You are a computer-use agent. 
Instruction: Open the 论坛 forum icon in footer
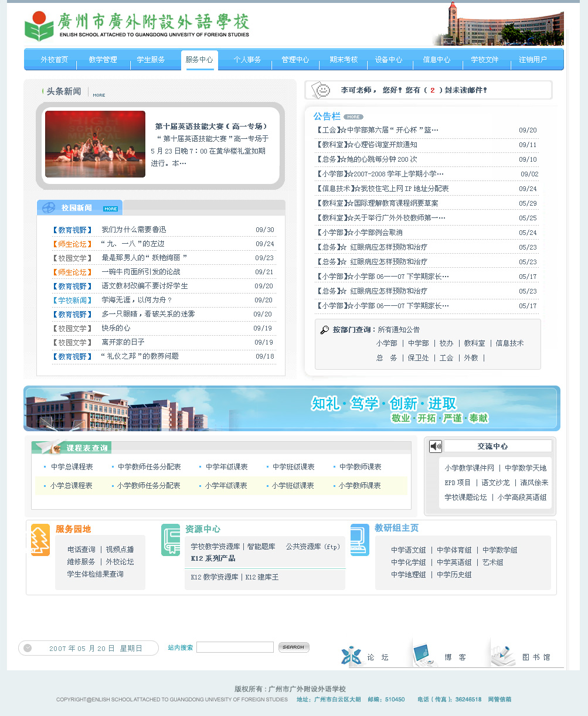click(353, 656)
